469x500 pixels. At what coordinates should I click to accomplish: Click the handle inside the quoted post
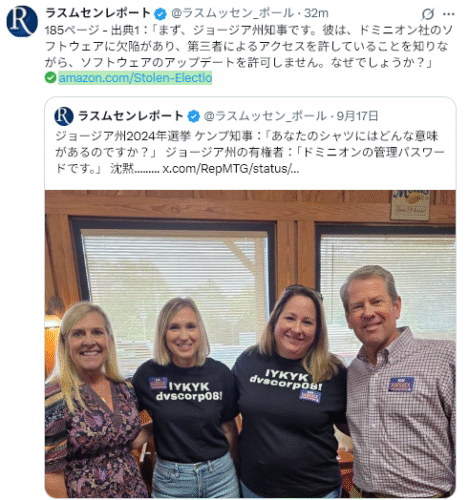pyautogui.click(x=265, y=116)
